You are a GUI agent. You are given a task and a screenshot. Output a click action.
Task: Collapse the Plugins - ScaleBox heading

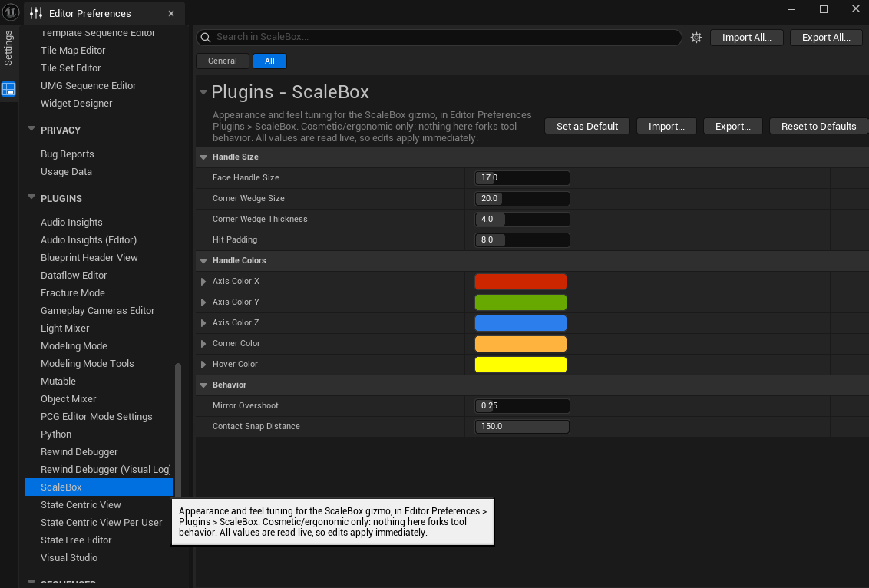click(x=203, y=92)
